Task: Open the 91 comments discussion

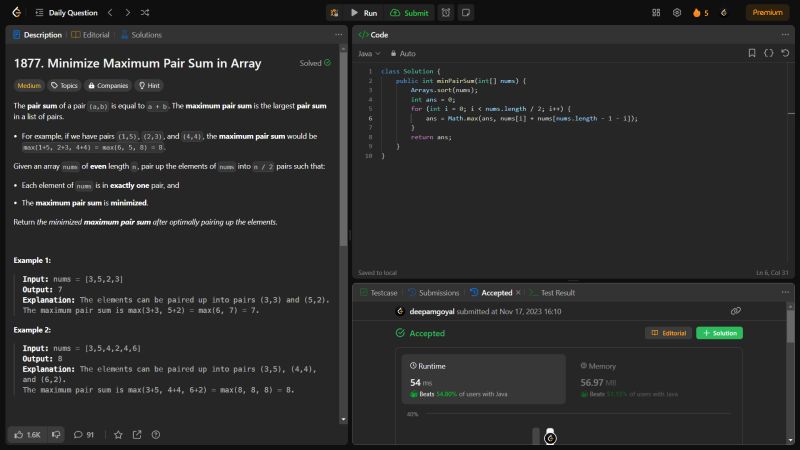Action: click(x=84, y=435)
